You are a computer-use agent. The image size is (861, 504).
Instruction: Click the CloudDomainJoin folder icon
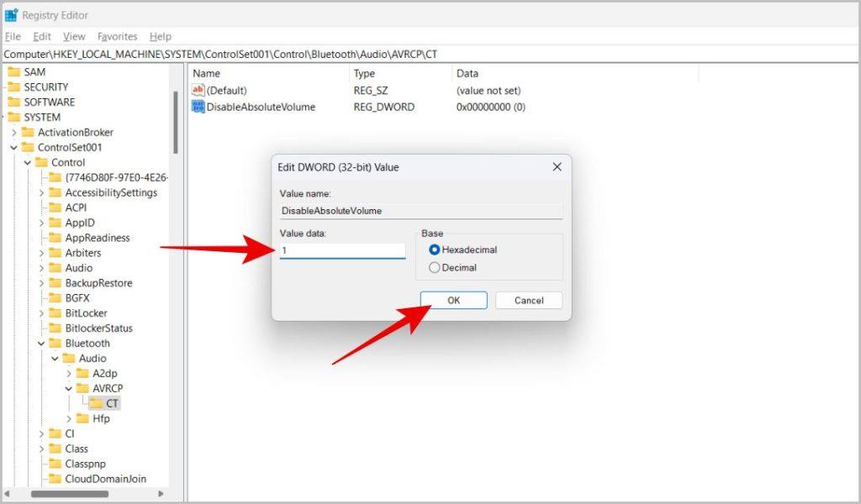55,479
